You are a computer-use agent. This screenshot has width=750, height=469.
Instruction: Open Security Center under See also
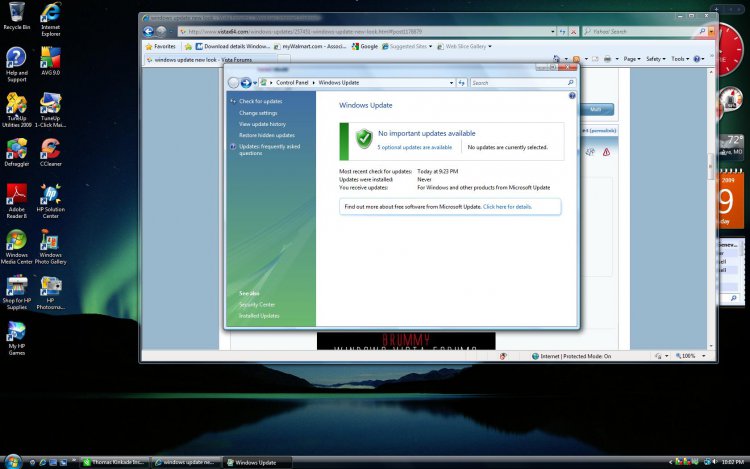257,305
